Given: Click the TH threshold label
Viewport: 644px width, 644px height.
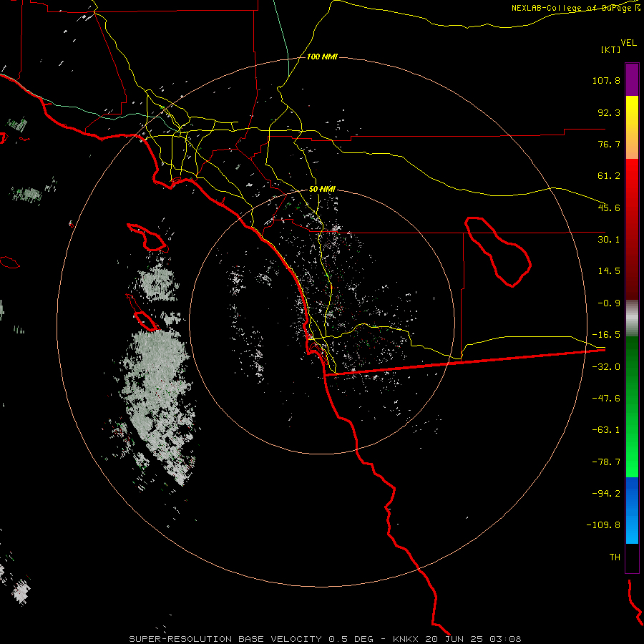Looking at the screenshot, I should coord(615,557).
